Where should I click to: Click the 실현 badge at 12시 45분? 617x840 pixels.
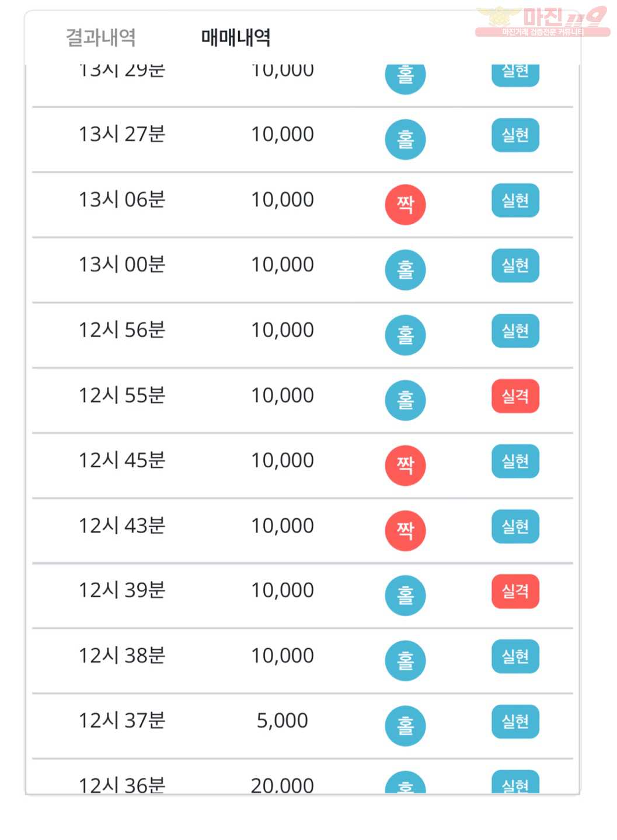[x=515, y=461]
